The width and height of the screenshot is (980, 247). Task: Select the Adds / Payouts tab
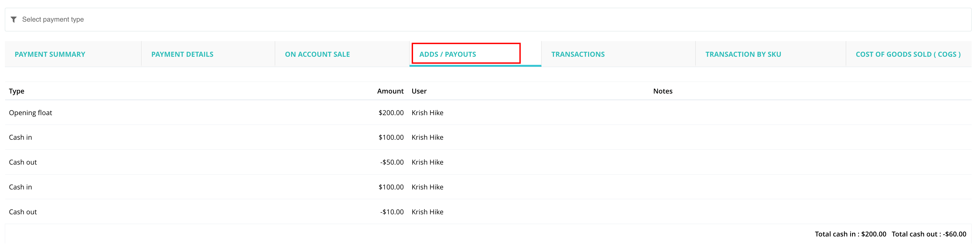coord(447,54)
